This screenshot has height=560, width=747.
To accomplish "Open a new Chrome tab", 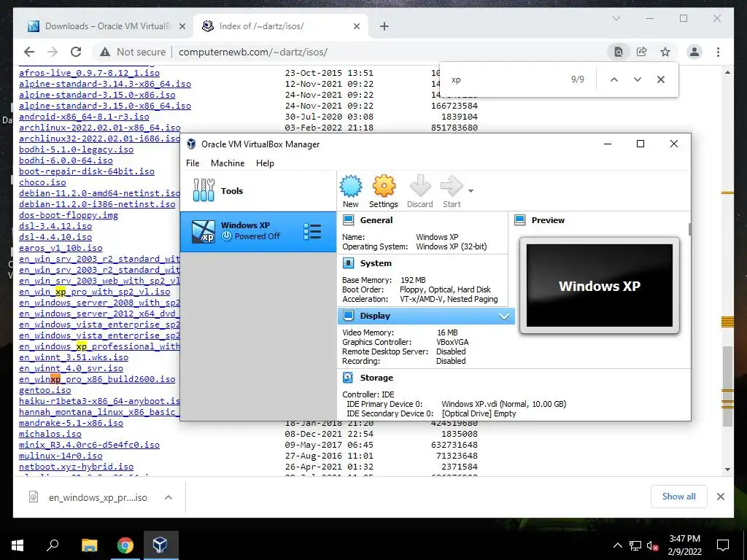I will click(384, 27).
